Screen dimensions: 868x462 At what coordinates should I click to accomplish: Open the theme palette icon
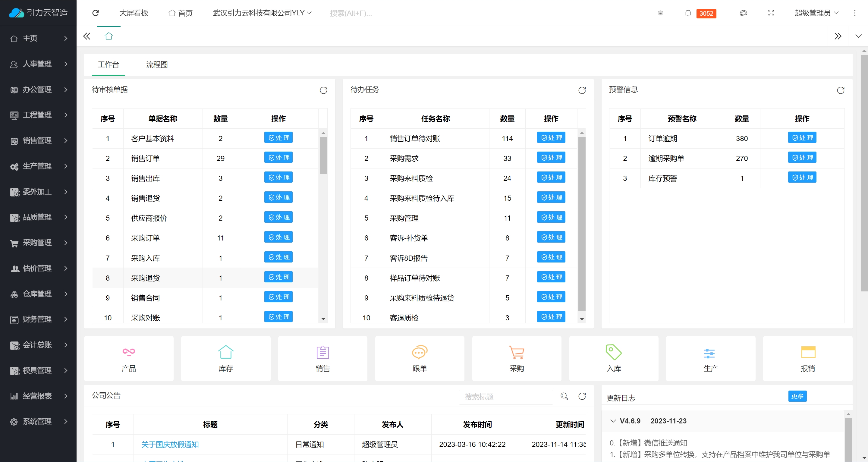point(743,13)
